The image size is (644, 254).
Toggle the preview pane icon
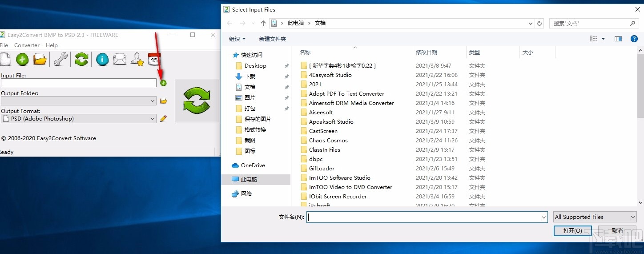coord(618,39)
